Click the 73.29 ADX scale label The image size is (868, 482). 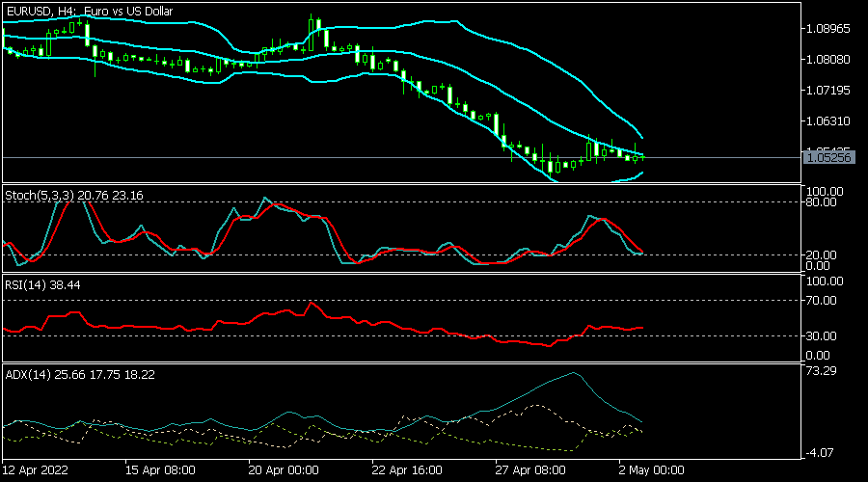[825, 370]
